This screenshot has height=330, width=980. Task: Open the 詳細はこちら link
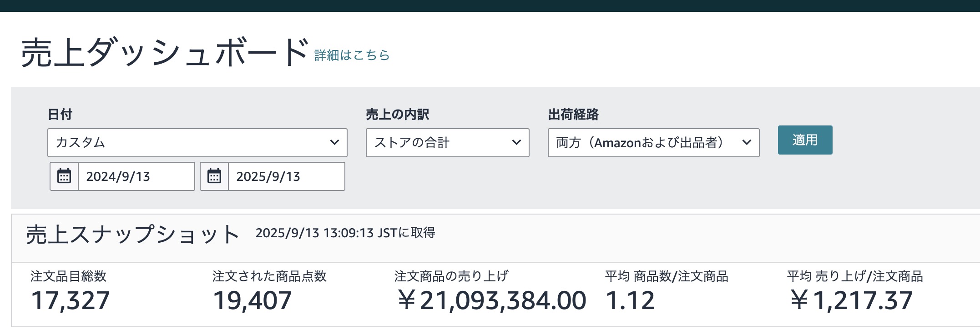352,55
